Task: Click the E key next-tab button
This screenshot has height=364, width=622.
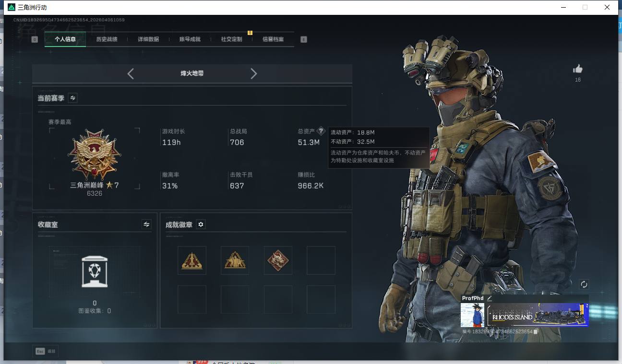Action: pyautogui.click(x=303, y=39)
